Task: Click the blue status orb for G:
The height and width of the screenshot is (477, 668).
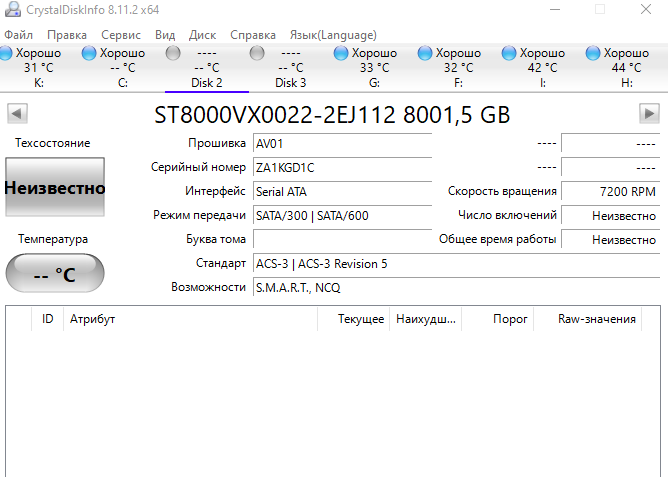Action: pos(340,53)
